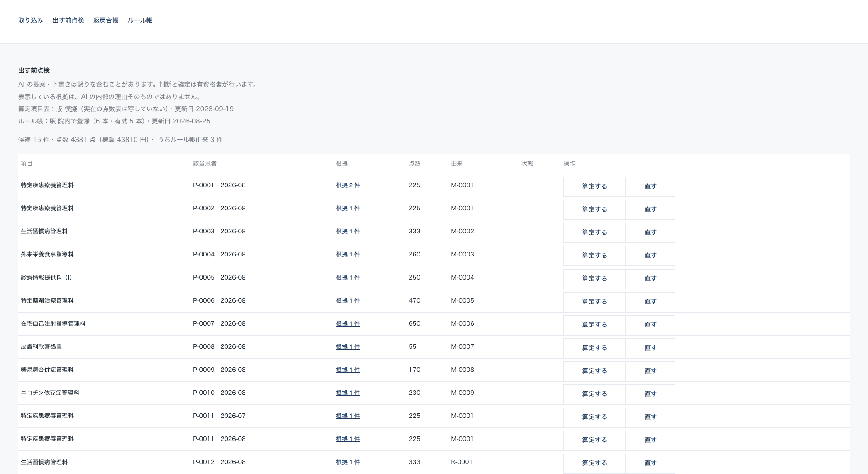Screen dimensions: 868x474
Task: Click 直す for patient P-0001
Action: click(x=651, y=186)
